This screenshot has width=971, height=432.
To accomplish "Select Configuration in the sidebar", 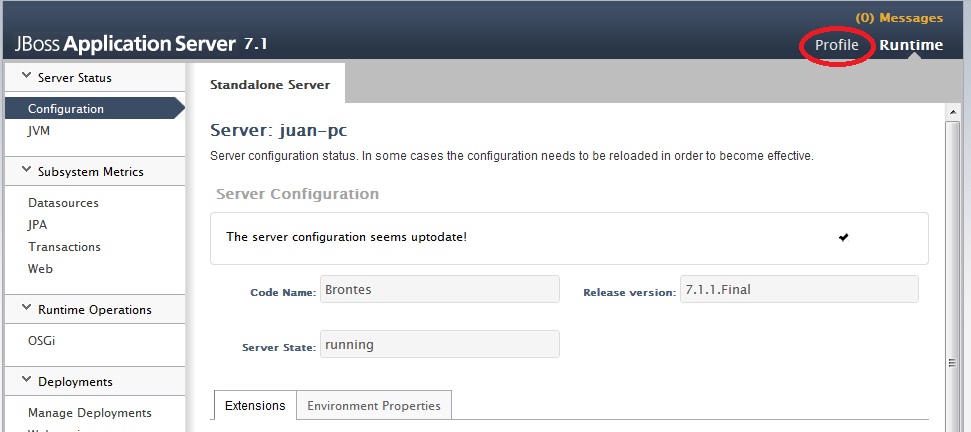I will [66, 109].
